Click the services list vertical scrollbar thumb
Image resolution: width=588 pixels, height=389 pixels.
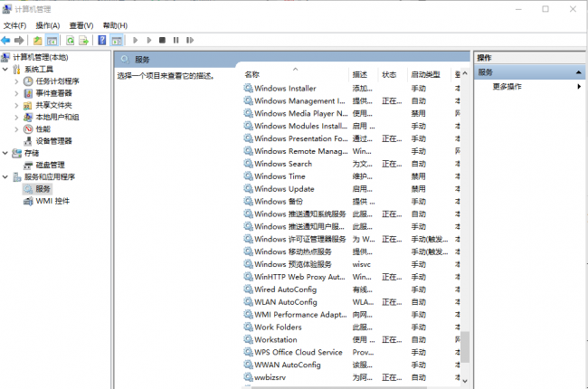[x=465, y=347]
